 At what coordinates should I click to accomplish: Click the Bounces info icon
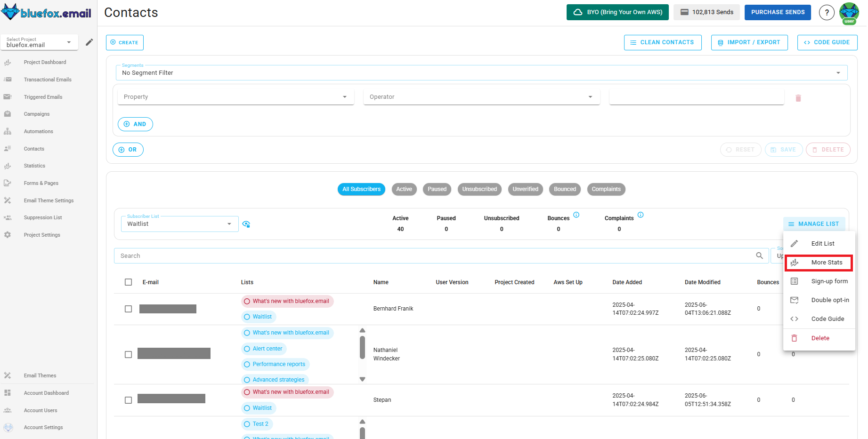pyautogui.click(x=576, y=215)
